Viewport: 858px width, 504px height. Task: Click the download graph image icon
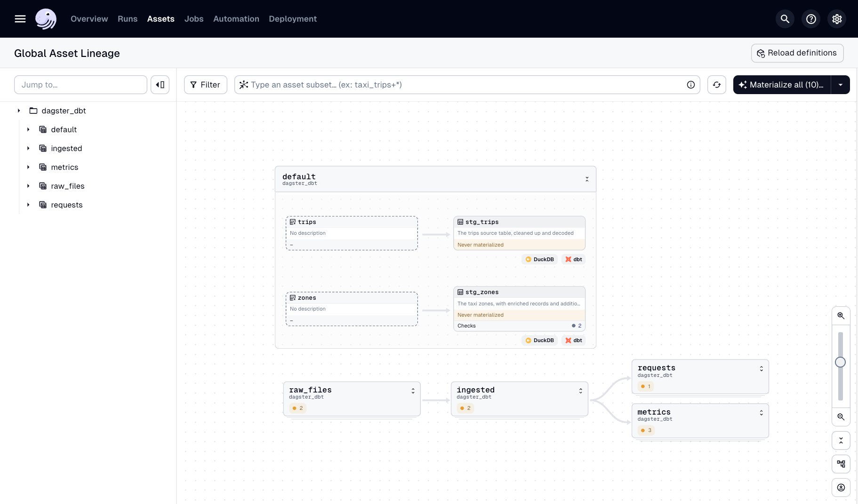tap(841, 488)
